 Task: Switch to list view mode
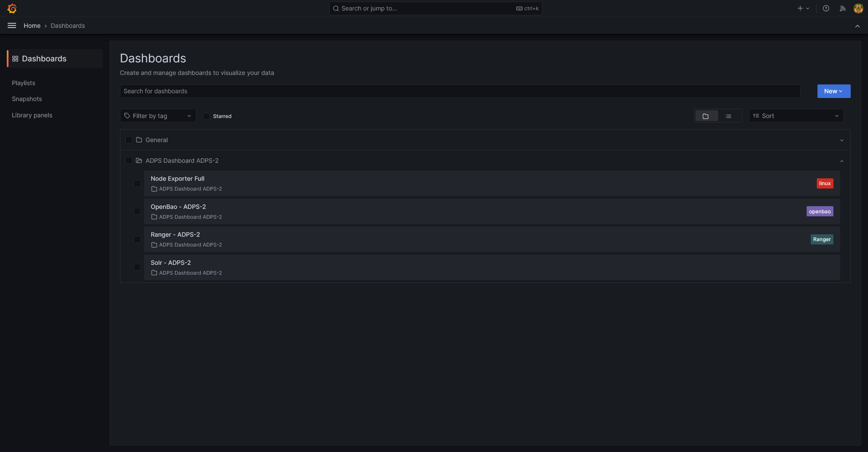(728, 116)
